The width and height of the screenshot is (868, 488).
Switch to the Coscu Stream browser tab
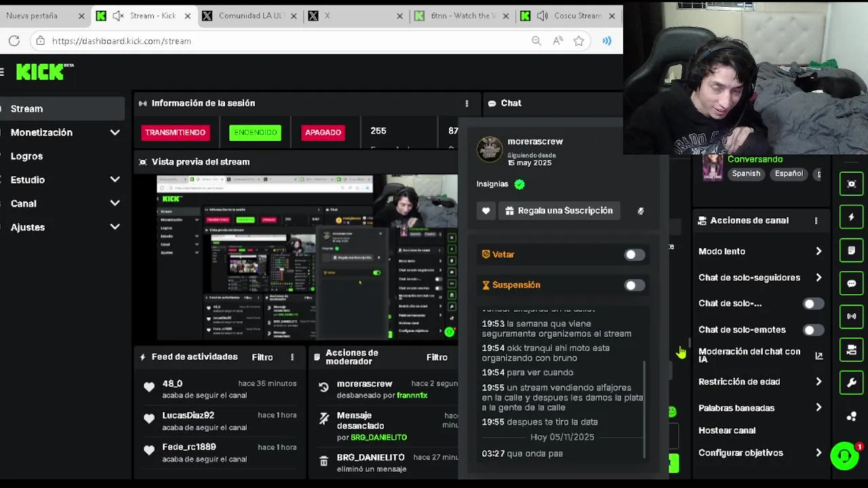pyautogui.click(x=568, y=16)
